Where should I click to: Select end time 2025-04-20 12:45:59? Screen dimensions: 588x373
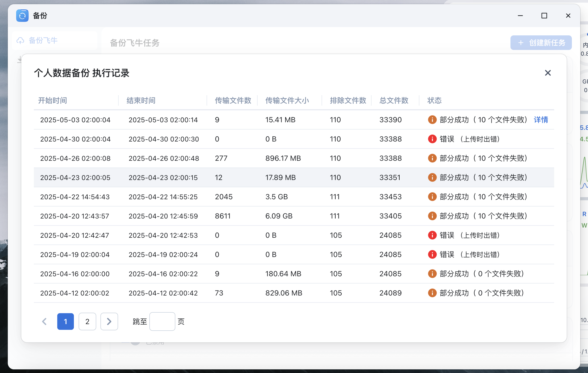(x=163, y=216)
